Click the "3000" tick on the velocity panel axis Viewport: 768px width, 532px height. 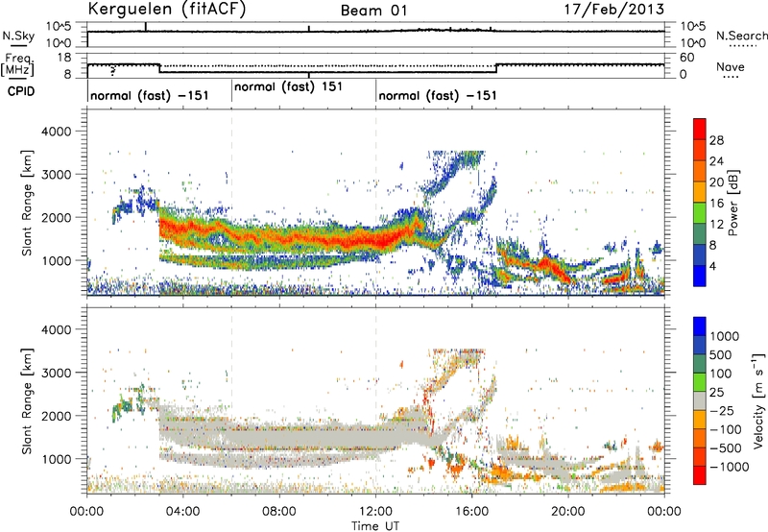(57, 373)
